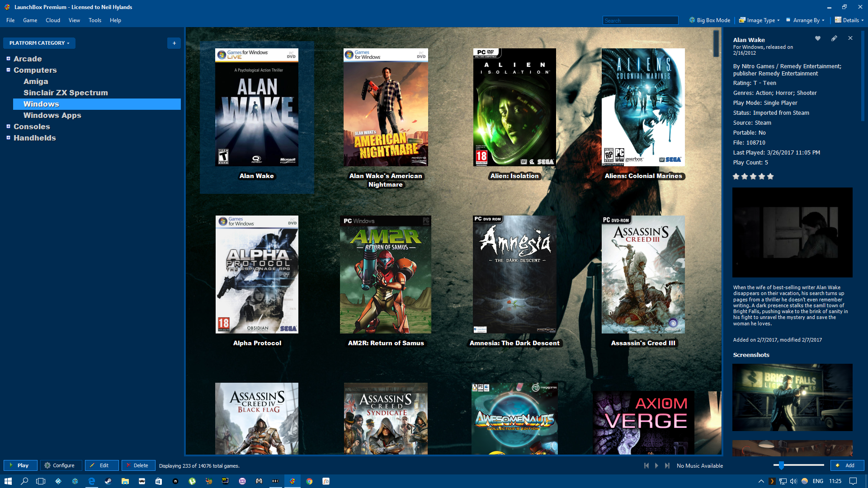Open the Cloud menu
The image size is (868, 488).
53,20
